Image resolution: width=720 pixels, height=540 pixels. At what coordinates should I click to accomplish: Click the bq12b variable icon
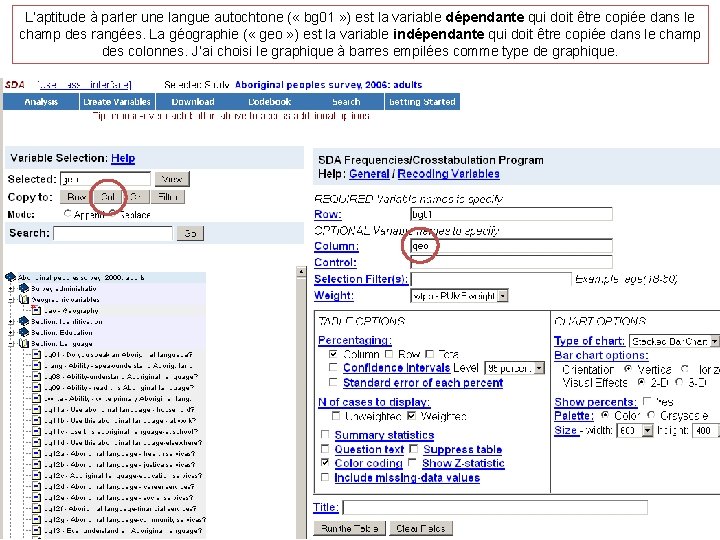click(x=37, y=464)
